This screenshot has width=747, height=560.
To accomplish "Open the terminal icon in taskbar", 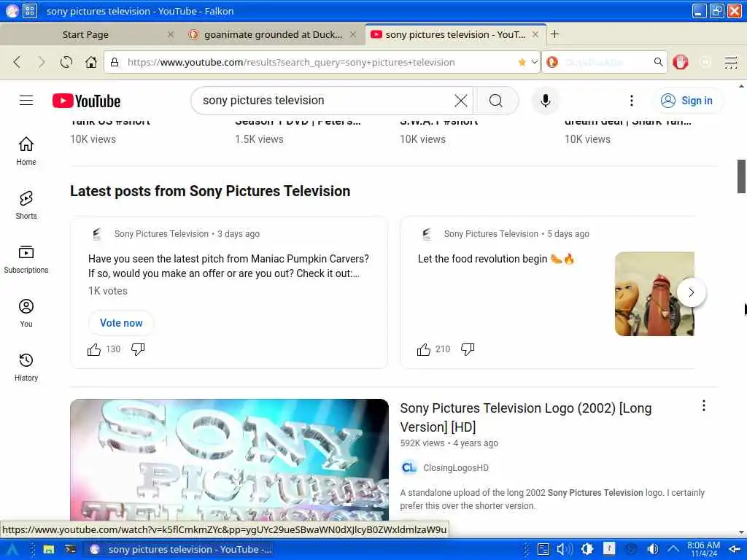I will (x=71, y=550).
